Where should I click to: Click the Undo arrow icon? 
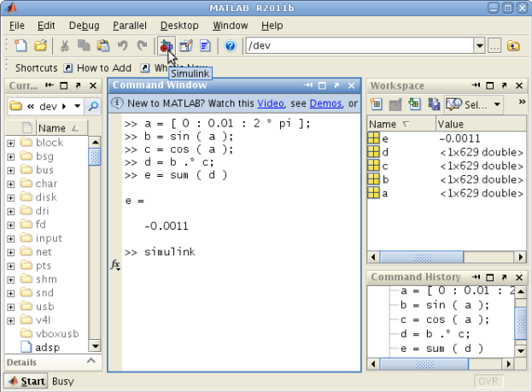pos(122,45)
